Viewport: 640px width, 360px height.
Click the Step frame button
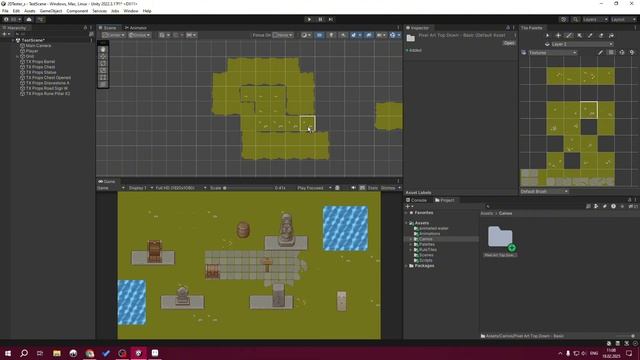331,19
